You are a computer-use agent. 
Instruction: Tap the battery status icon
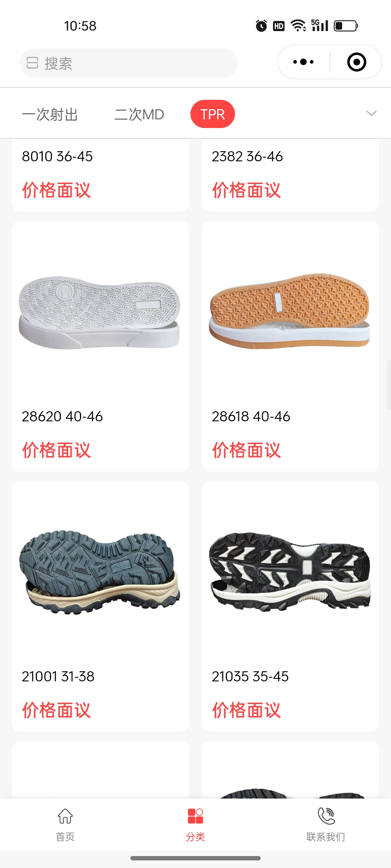346,26
